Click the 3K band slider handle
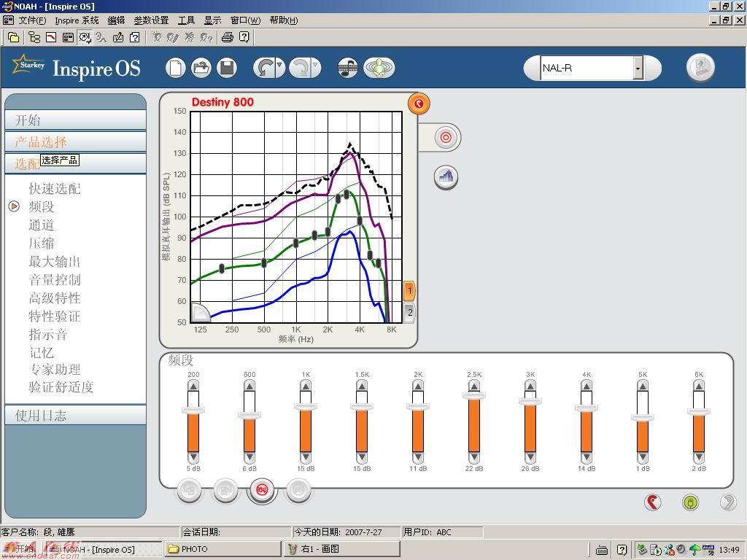Screen dimensions: 747x560 (x=530, y=402)
